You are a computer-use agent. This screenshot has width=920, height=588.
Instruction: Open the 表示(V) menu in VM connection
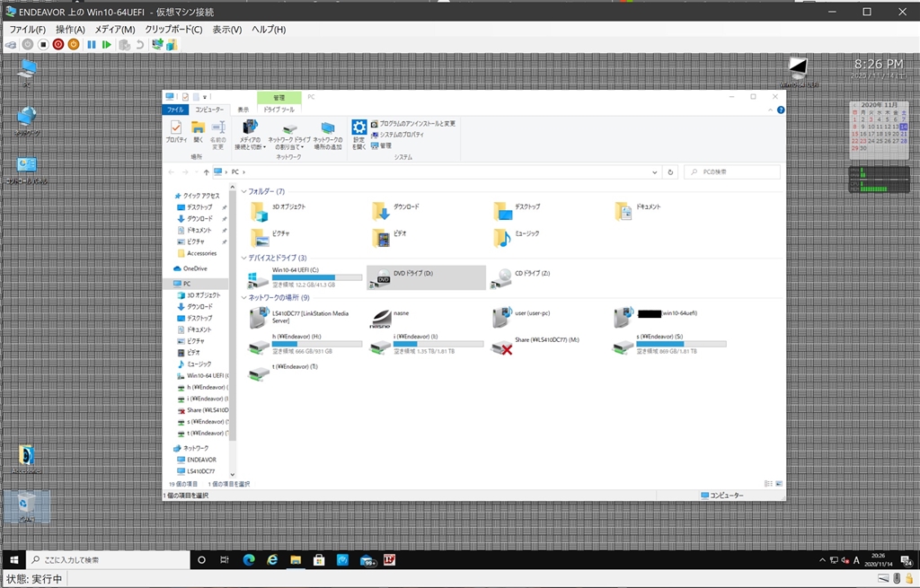coord(227,30)
